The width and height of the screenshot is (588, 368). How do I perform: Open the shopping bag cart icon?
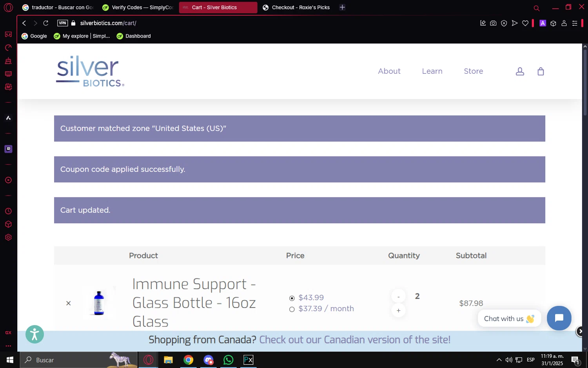[541, 71]
